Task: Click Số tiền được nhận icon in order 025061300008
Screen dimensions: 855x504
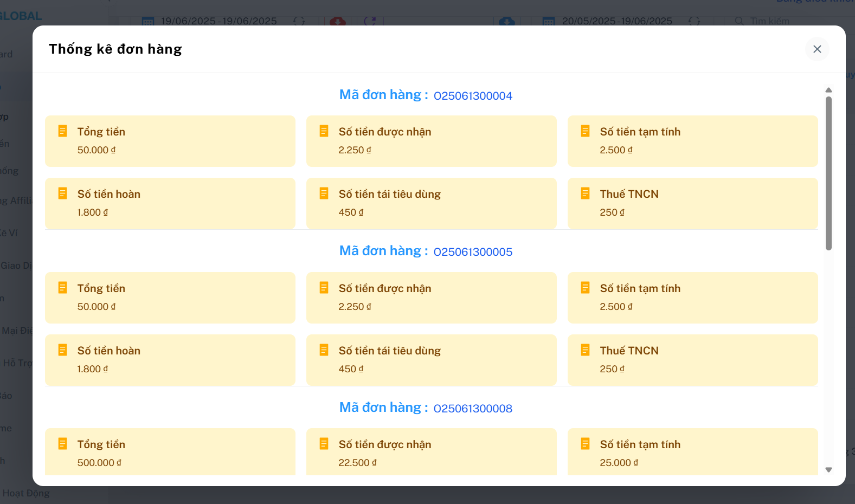Action: click(324, 444)
